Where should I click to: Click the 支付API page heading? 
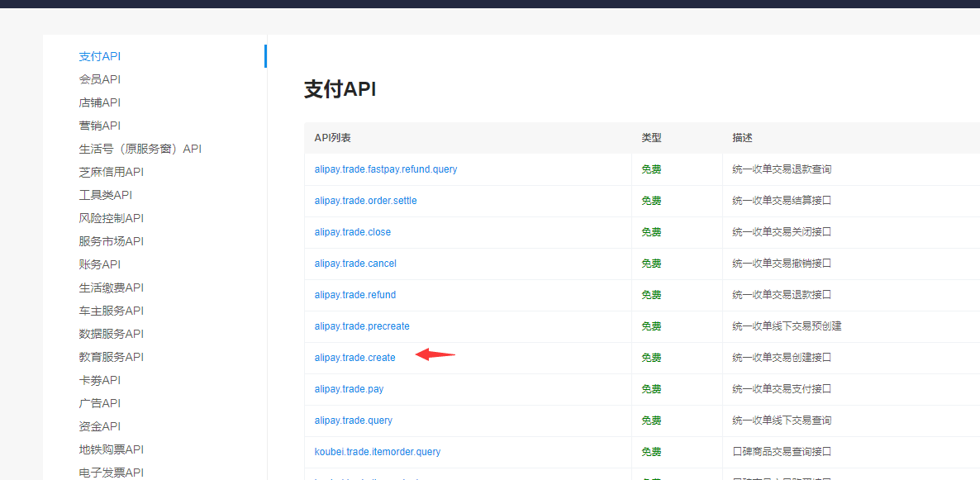(340, 89)
